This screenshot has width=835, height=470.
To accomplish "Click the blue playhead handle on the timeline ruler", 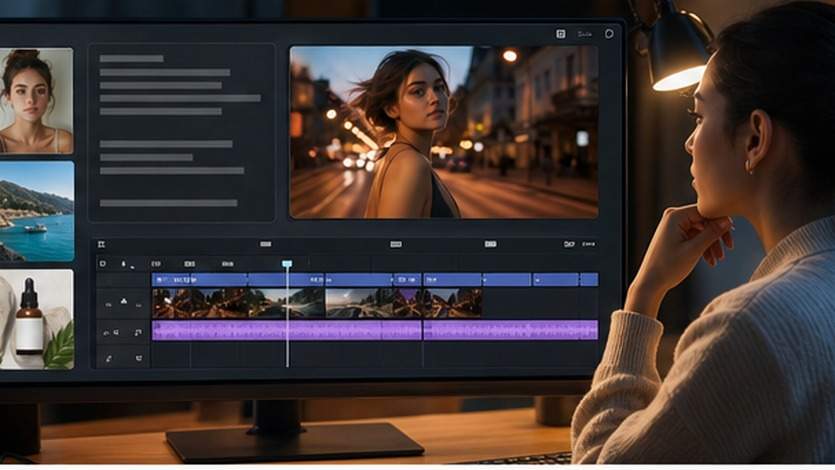I will 287,263.
